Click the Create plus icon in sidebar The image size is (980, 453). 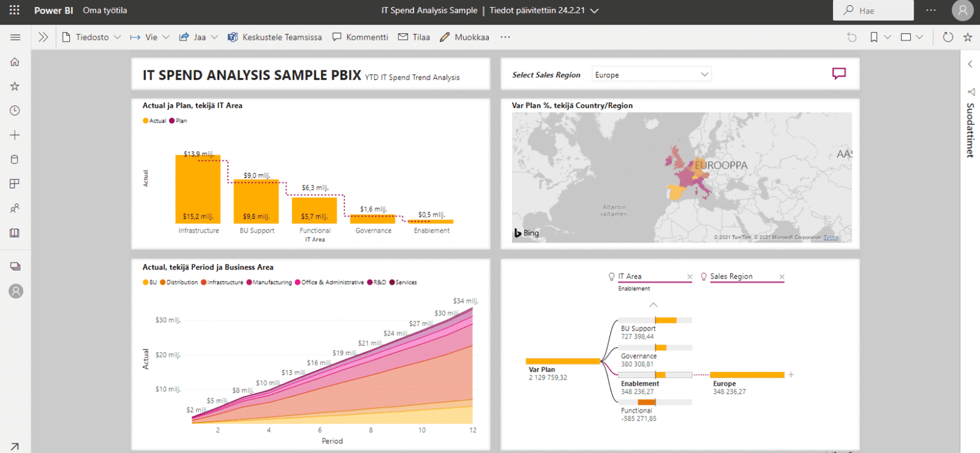coord(15,135)
